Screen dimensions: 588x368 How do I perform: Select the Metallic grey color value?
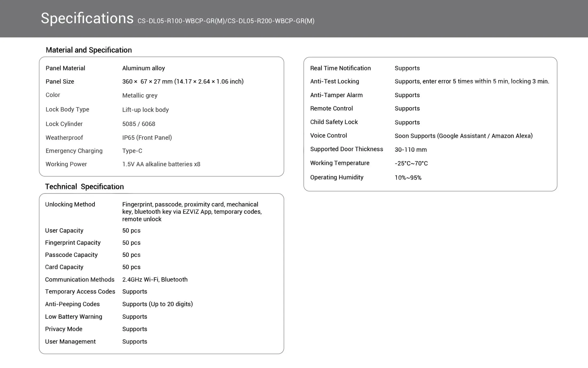(140, 96)
